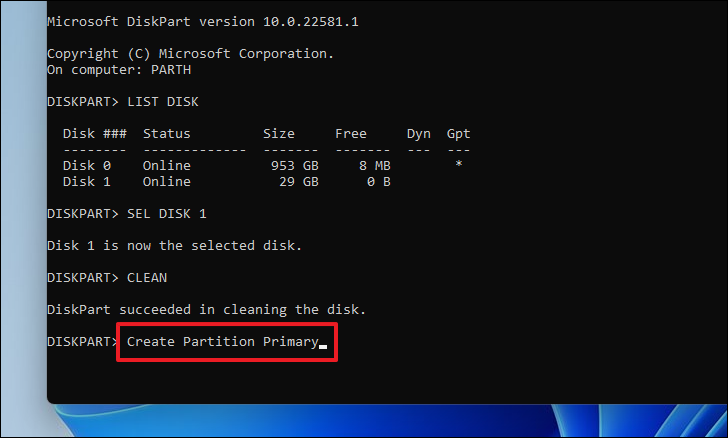Screen dimensions: 728x438
Task: Click the highlighted Create Partition Primary command
Action: (x=223, y=342)
